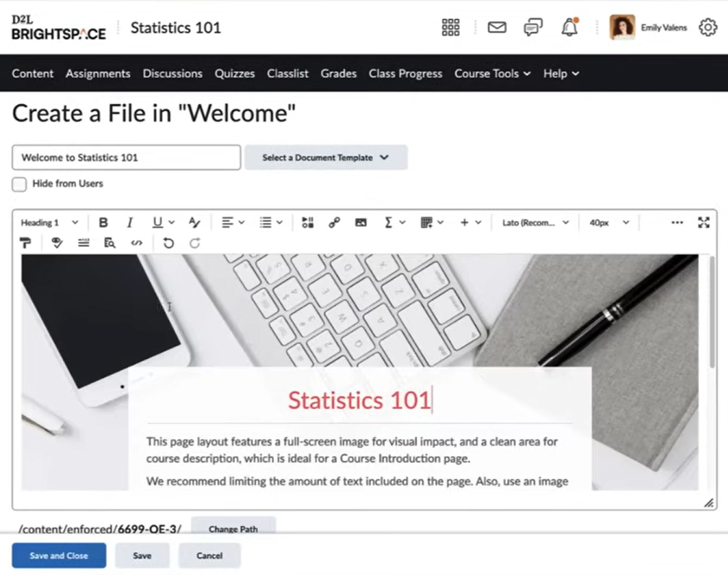Toggle the notifications bell alert
Screen dimensions: 728x575
click(570, 27)
